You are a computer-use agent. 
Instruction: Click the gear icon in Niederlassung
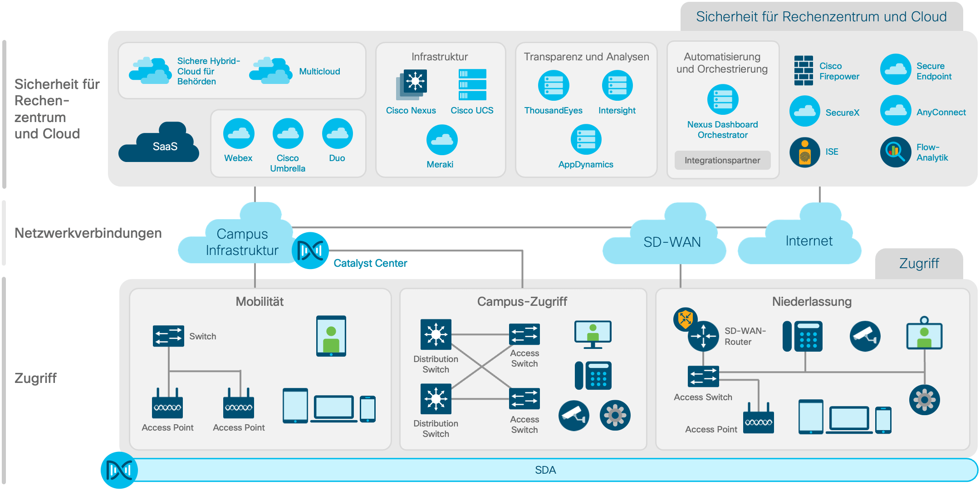click(x=925, y=400)
